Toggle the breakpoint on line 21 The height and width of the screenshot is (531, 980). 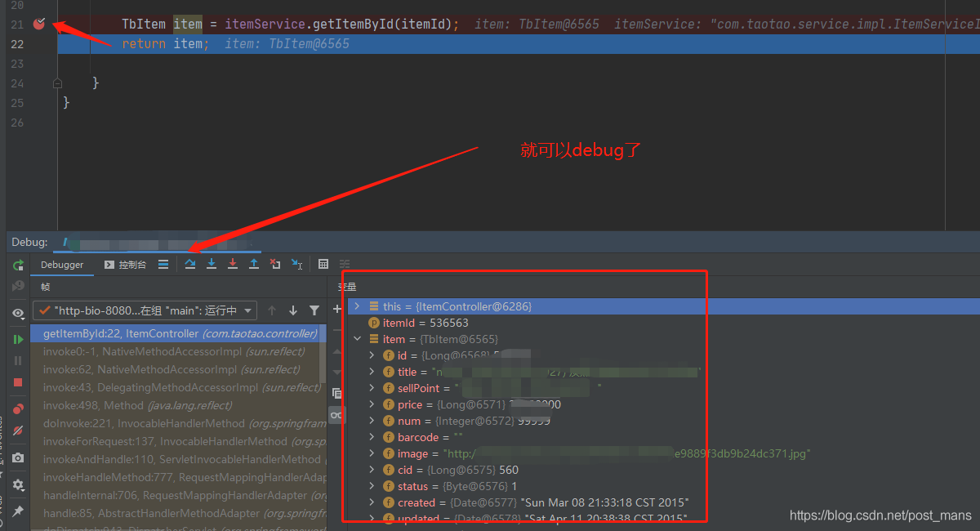click(x=38, y=24)
